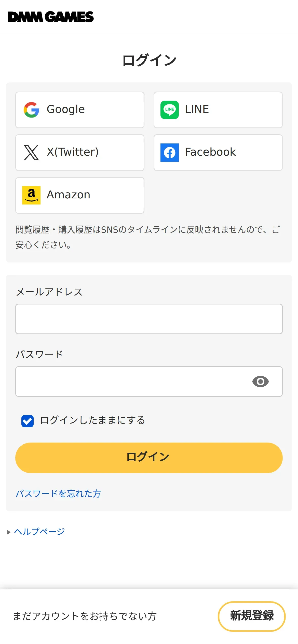Click the yellow Amazon logo icon

point(31,195)
